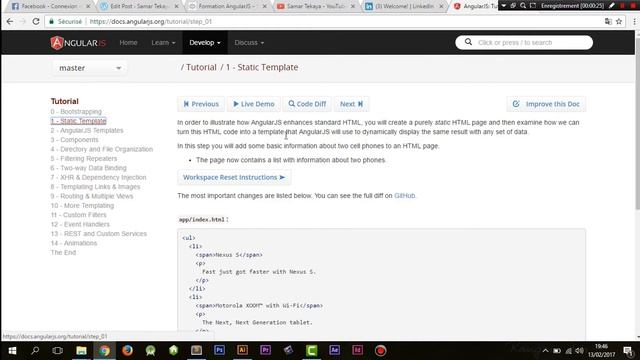
Task: Click the AngularJS logo in the navbar
Action: pos(78,42)
